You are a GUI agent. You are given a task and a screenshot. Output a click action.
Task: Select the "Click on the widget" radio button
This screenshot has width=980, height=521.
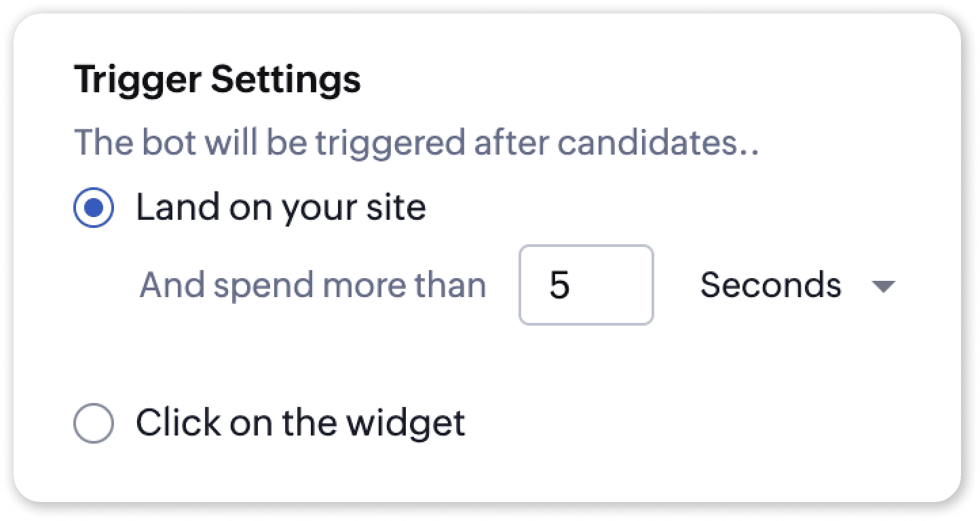pyautogui.click(x=93, y=424)
